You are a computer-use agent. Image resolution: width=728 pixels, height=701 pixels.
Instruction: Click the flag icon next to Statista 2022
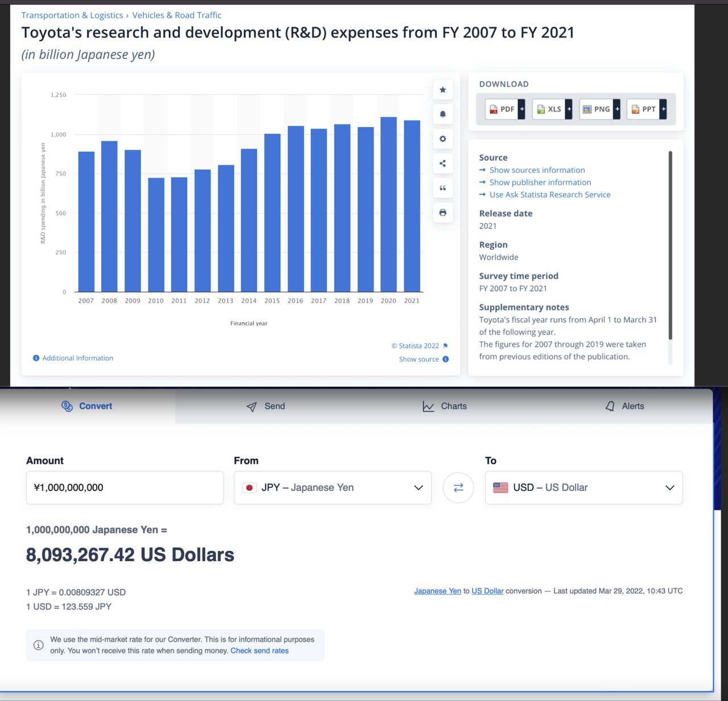pos(445,346)
